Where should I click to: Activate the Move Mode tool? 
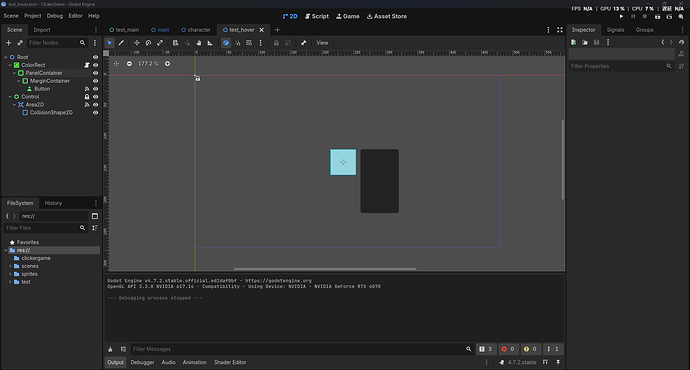(x=137, y=43)
